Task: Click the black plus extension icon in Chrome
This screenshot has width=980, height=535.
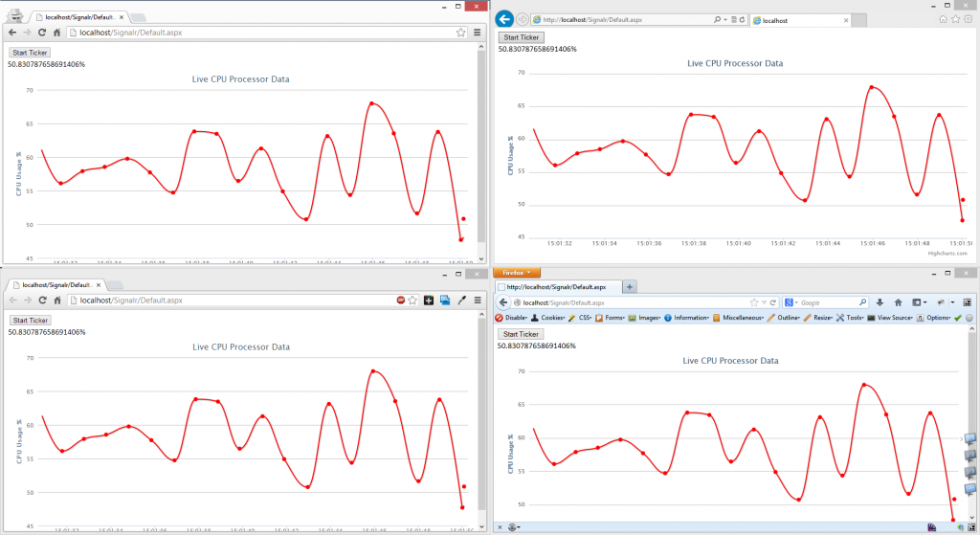Action: click(x=429, y=301)
